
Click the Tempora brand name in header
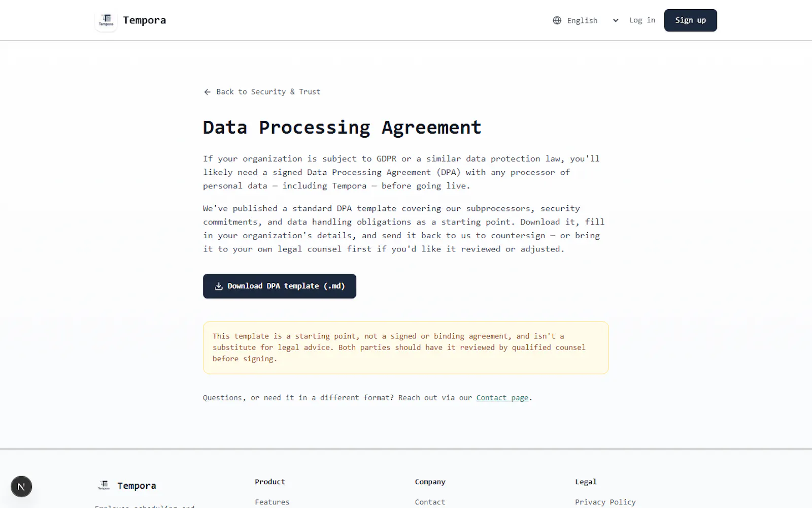coord(145,20)
